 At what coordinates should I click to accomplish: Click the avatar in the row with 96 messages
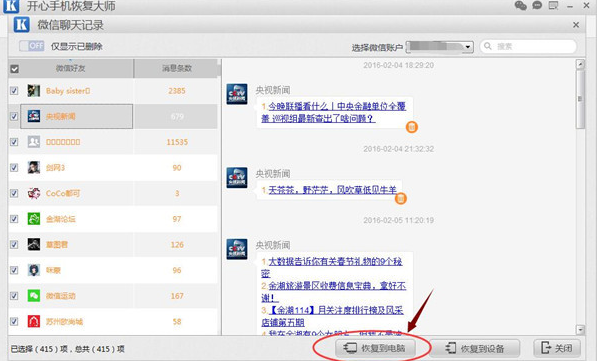pos(34,270)
